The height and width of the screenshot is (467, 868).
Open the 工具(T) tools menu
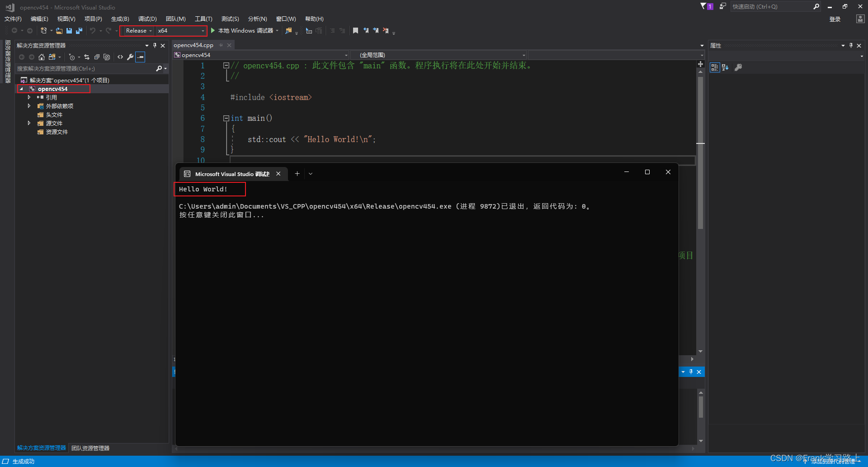pyautogui.click(x=203, y=19)
